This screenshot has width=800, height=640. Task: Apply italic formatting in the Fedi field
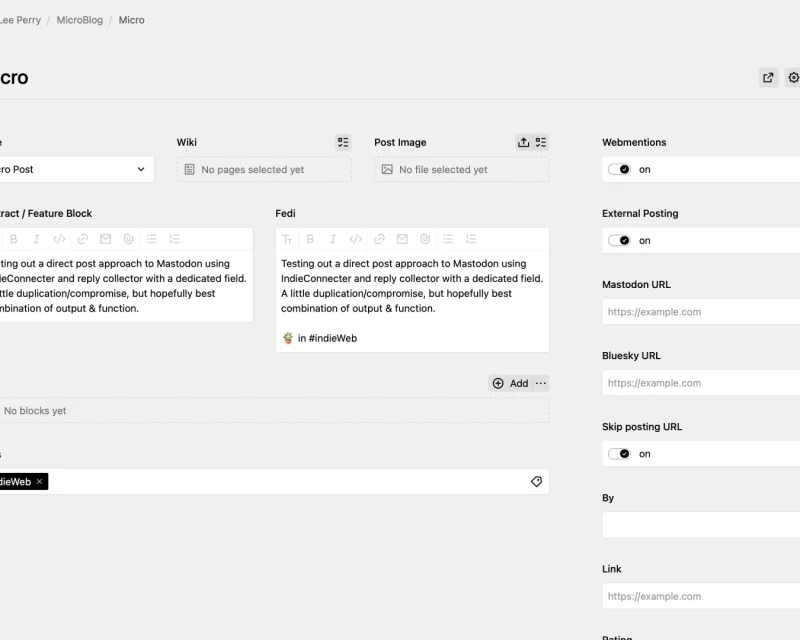coord(332,238)
